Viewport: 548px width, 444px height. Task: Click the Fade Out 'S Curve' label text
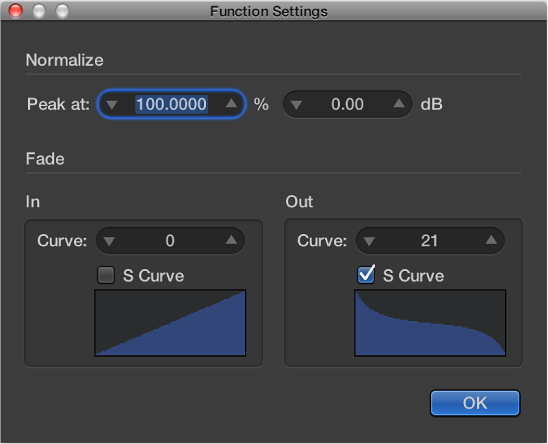click(413, 276)
